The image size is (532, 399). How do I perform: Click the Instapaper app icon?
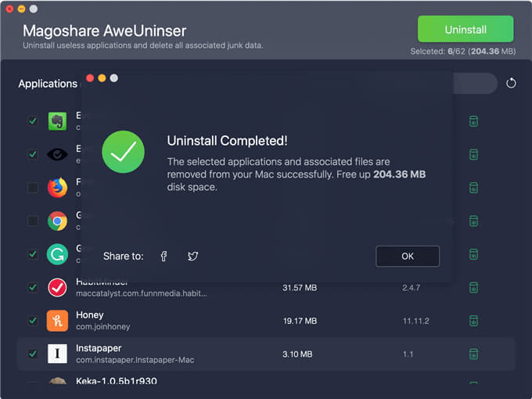57,354
